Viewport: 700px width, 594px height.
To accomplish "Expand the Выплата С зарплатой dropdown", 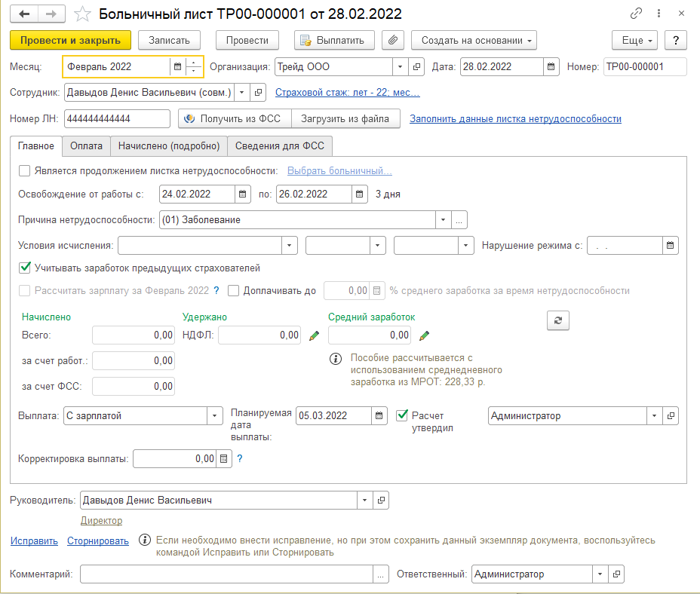I will pyautogui.click(x=215, y=416).
